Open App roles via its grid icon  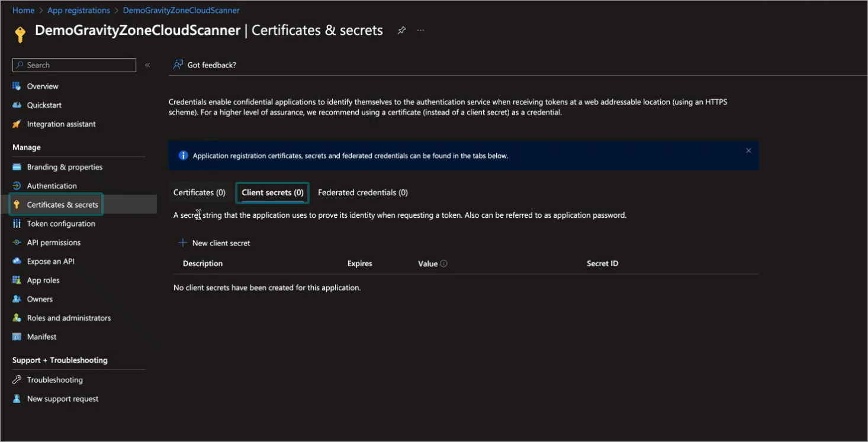point(17,280)
